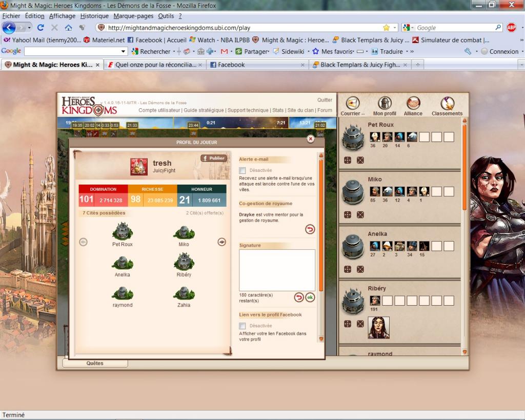Screen dimensions: 525x420
Task: Open the Outils menu
Action: (x=166, y=16)
